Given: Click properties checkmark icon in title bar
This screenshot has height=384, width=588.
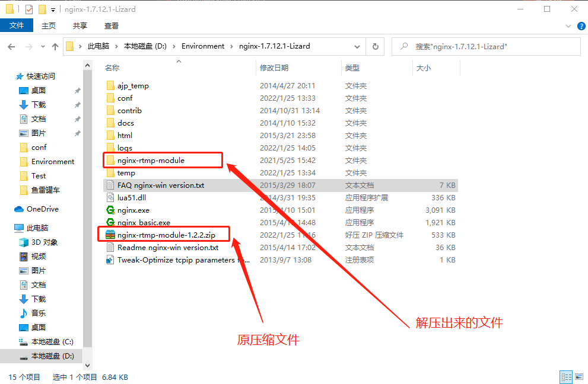Looking at the screenshot, I should [29, 9].
